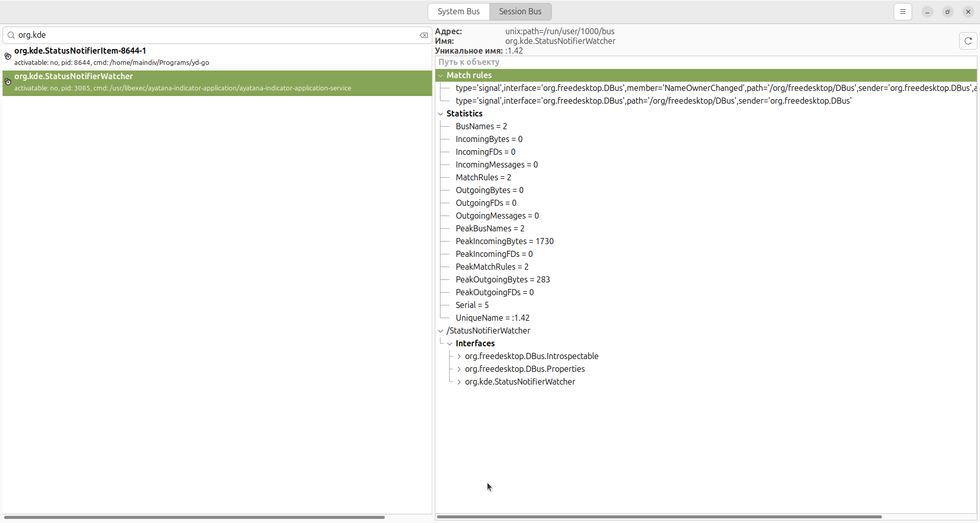Select PeakOutgoingBytes = 283 row

click(x=706, y=280)
